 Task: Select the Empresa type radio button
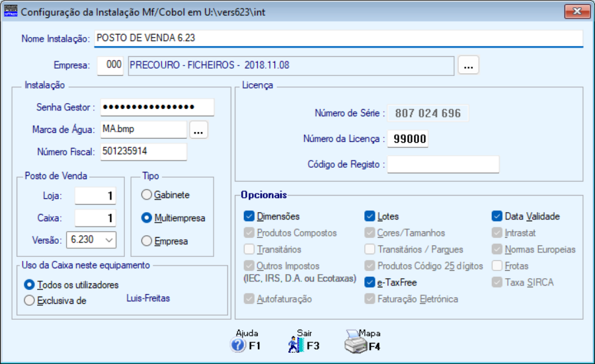click(146, 241)
